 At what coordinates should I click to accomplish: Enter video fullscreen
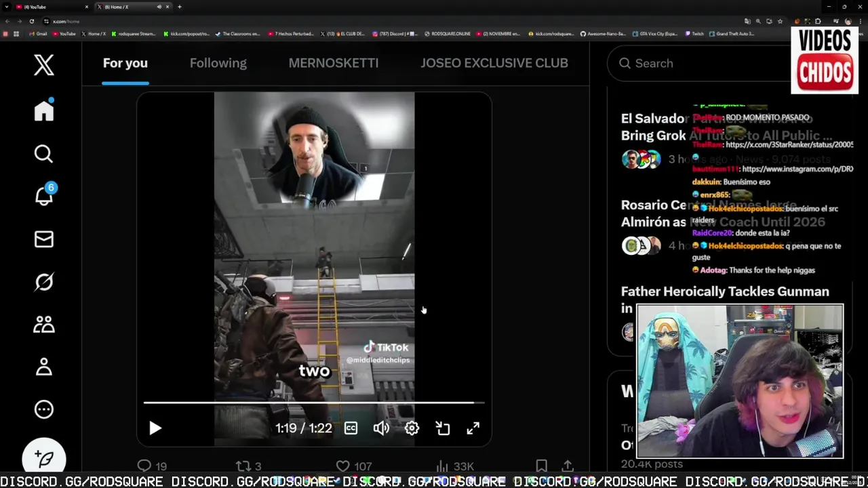coord(473,428)
